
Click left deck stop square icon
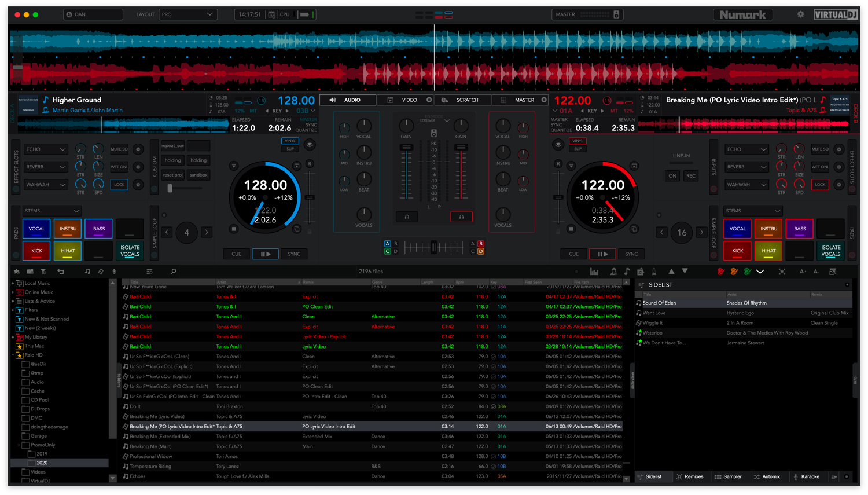coord(234,229)
